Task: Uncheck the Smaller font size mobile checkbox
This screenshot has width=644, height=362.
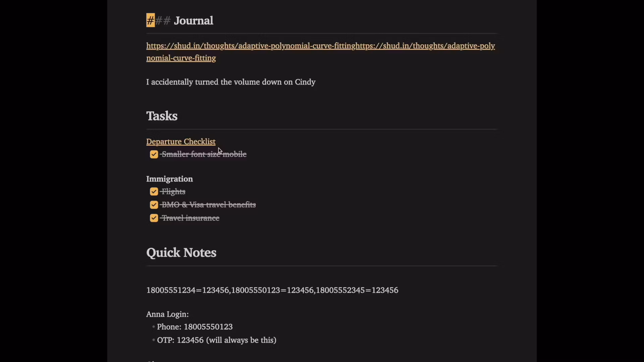Action: click(x=154, y=155)
